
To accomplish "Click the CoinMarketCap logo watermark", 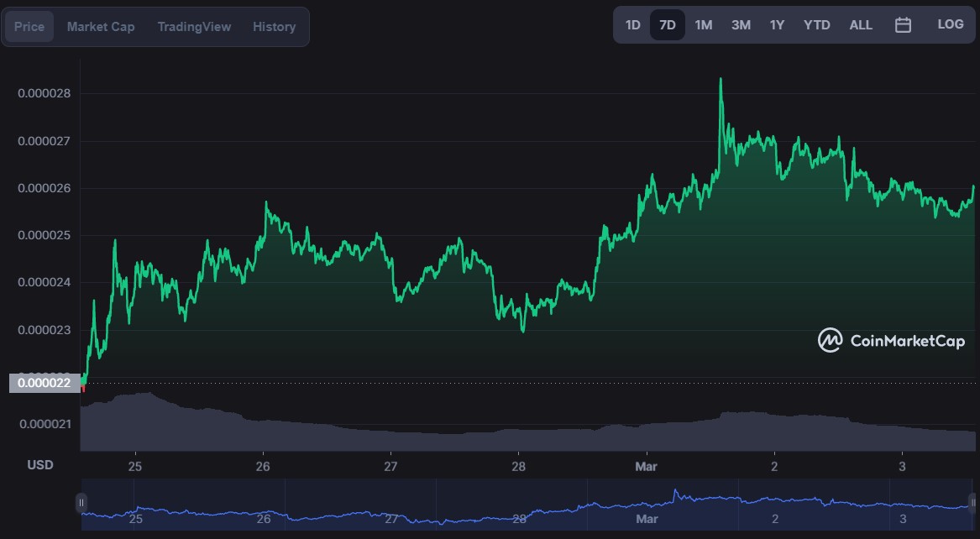I will (x=892, y=340).
